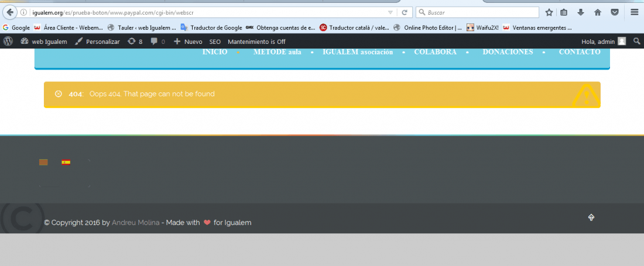Go to INICIO in site navigation
644x266 pixels.
coord(215,52)
